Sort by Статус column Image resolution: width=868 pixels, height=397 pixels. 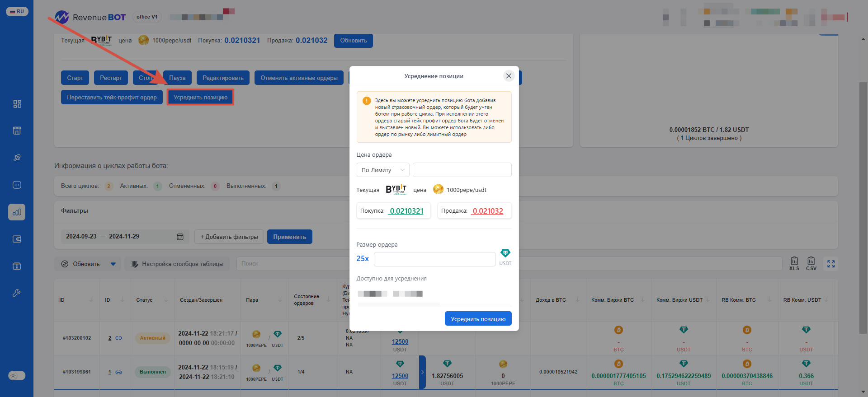[x=165, y=300]
